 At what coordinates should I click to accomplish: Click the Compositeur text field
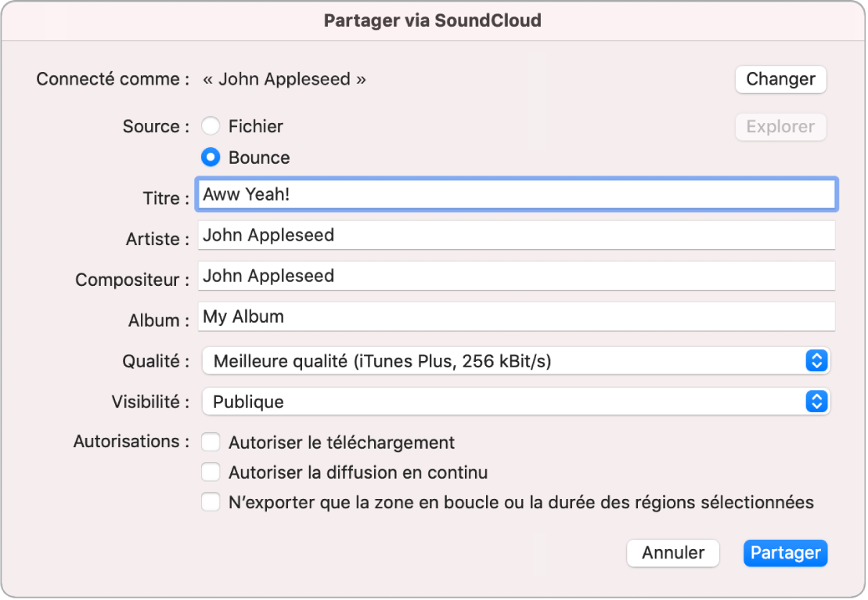(x=517, y=276)
